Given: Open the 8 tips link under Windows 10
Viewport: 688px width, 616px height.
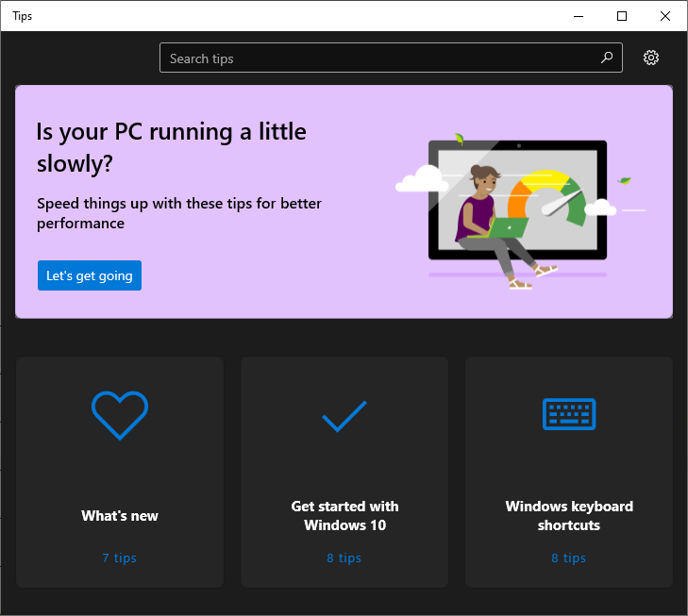Looking at the screenshot, I should (x=344, y=558).
